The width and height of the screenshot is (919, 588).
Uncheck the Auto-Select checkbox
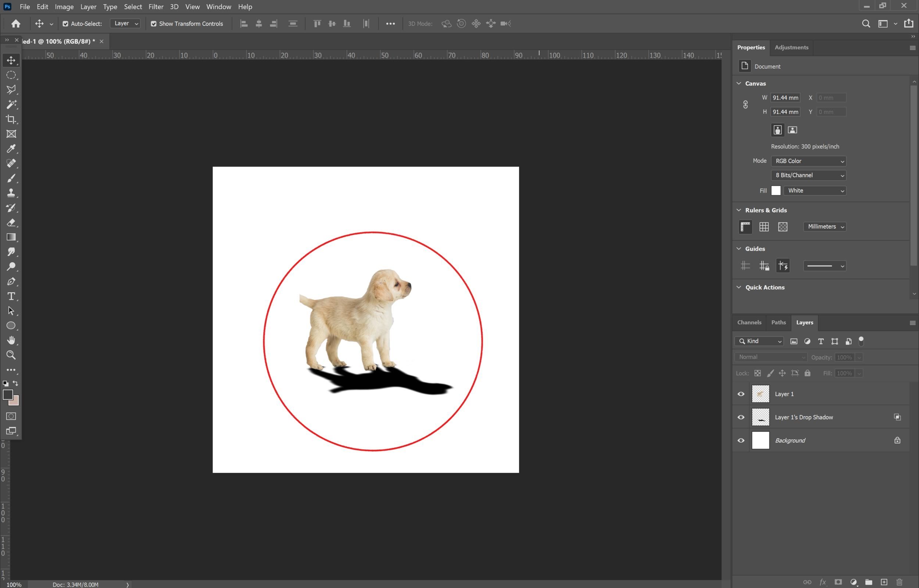(65, 24)
